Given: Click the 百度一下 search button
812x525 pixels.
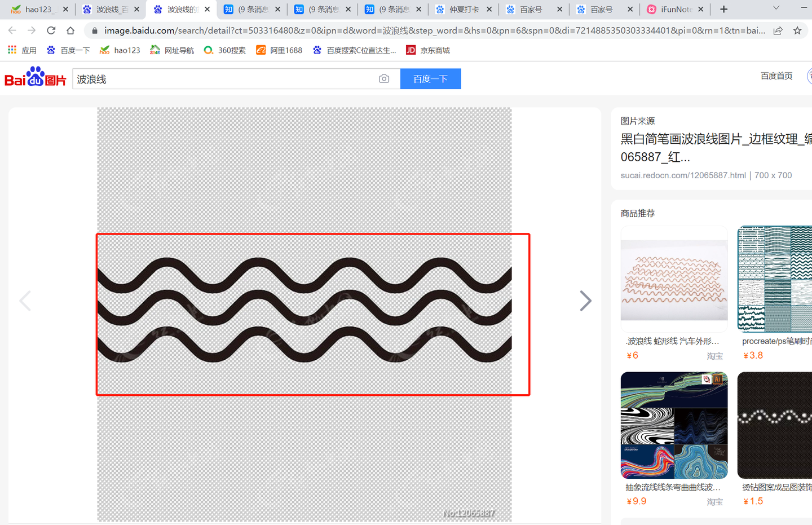Looking at the screenshot, I should (x=430, y=78).
